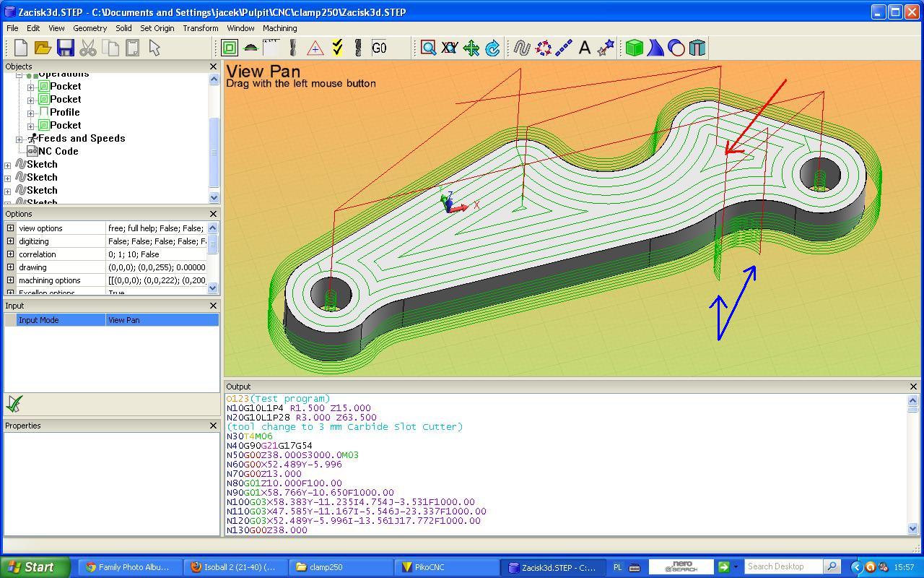
Task: Add a new cutting tool (end mill icon)
Action: point(358,48)
